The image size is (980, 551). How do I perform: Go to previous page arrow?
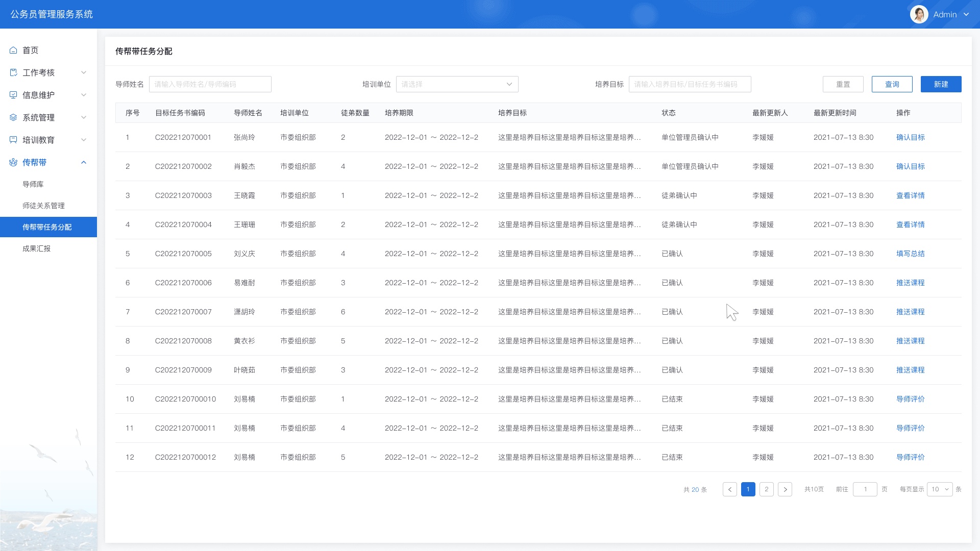coord(730,489)
